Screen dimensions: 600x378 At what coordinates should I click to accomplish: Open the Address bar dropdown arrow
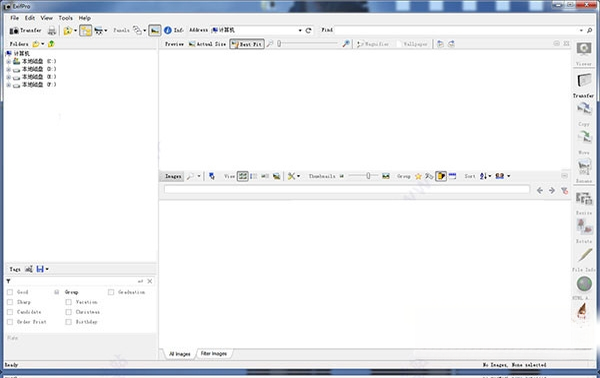[300, 30]
